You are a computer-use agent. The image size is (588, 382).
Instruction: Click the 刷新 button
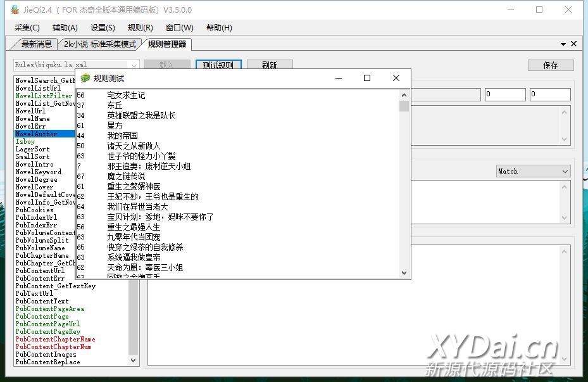[x=269, y=65]
